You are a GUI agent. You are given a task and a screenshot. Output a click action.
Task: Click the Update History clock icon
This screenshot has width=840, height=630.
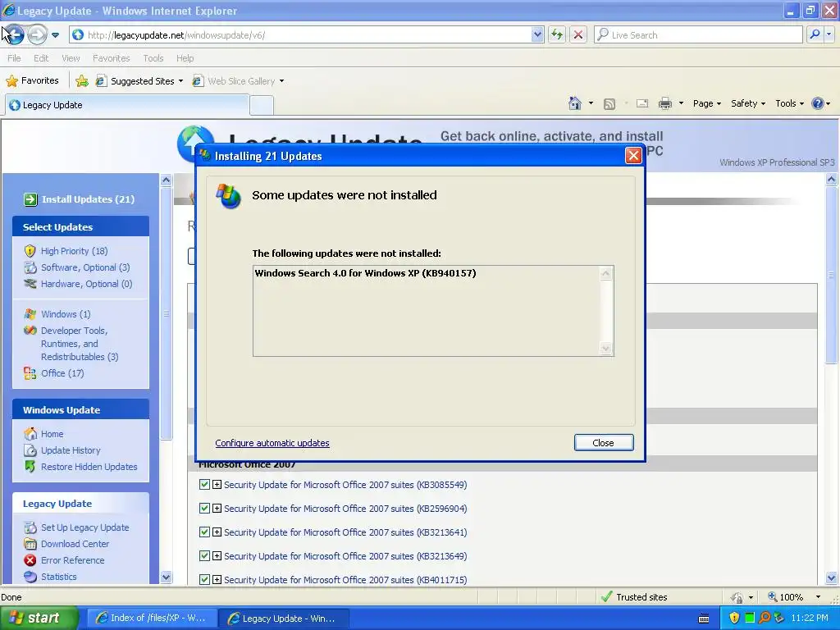click(30, 450)
